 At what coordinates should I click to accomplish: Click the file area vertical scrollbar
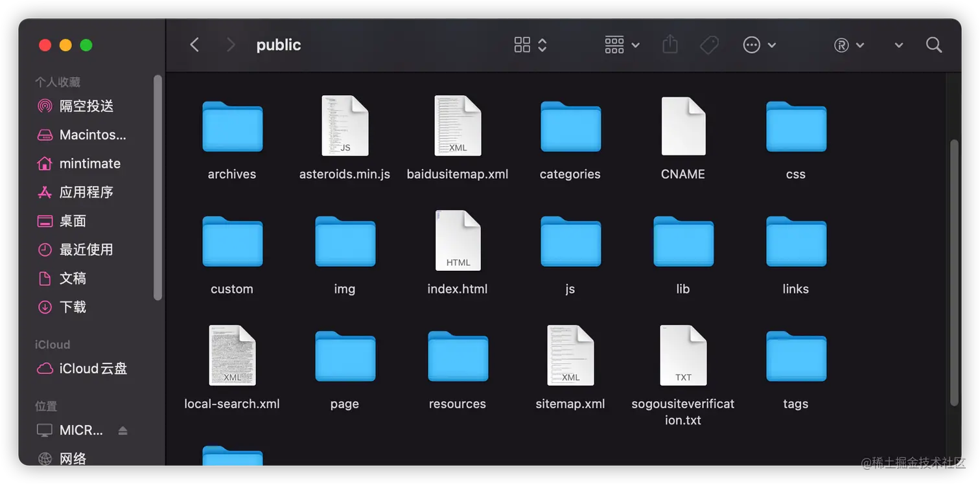click(x=954, y=272)
